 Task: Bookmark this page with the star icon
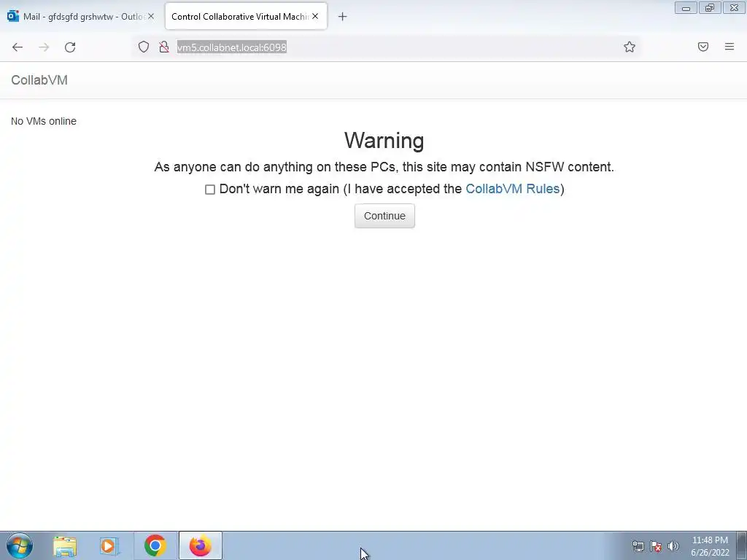click(x=630, y=47)
